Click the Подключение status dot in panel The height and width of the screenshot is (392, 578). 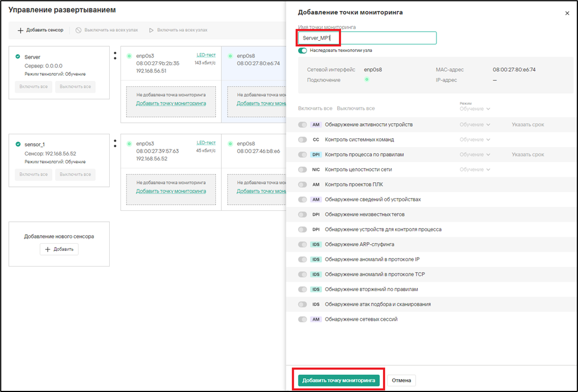[366, 80]
